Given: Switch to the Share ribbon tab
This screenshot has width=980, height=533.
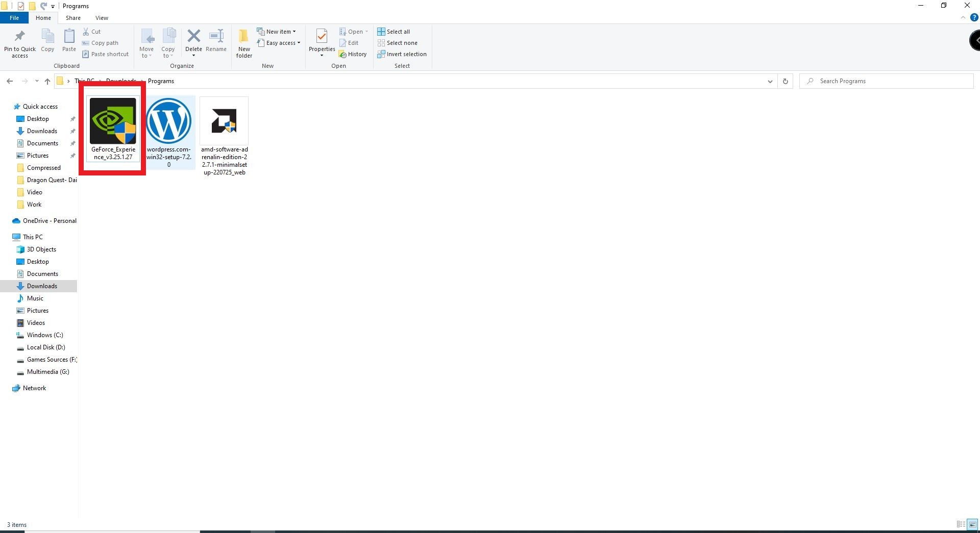Looking at the screenshot, I should point(73,18).
